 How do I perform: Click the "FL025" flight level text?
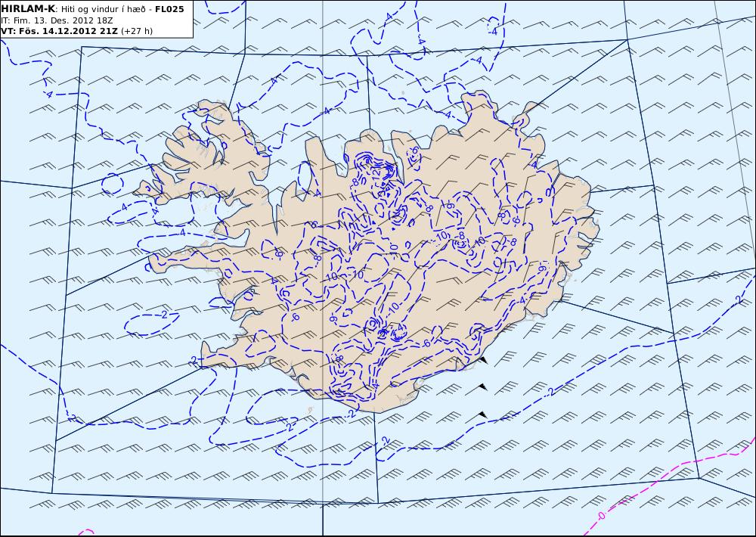coord(169,9)
